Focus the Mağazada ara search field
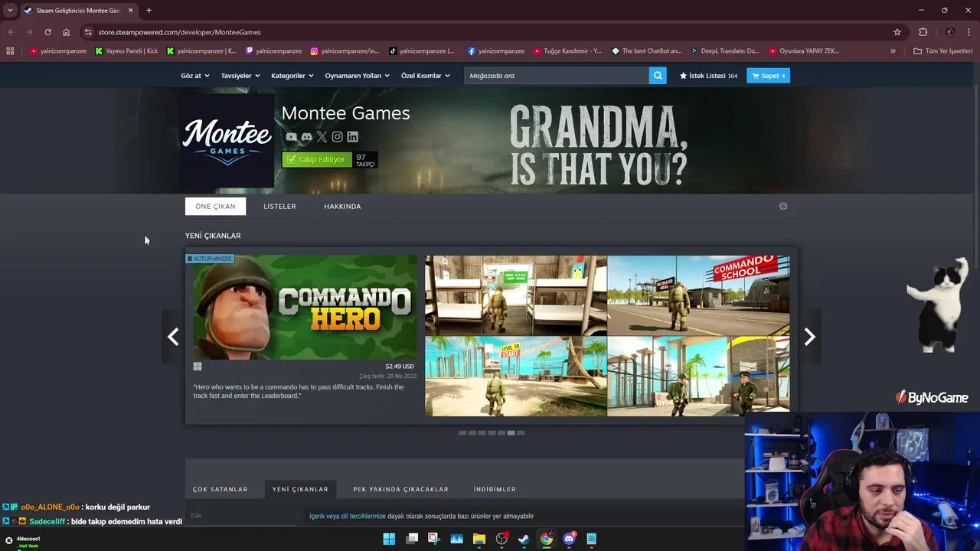Image resolution: width=980 pixels, height=551 pixels. coord(557,76)
